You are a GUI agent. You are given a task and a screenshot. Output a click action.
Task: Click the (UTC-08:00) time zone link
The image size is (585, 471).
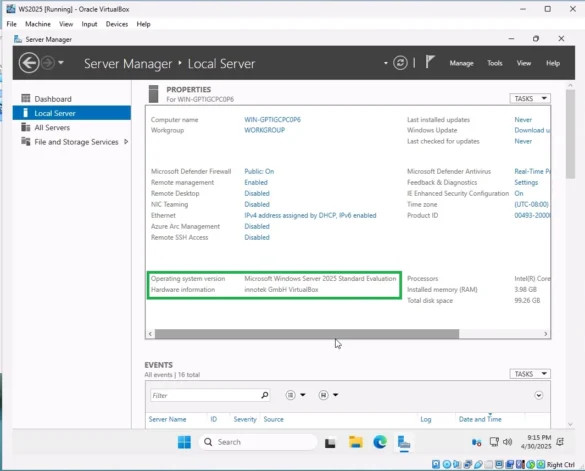tap(531, 204)
